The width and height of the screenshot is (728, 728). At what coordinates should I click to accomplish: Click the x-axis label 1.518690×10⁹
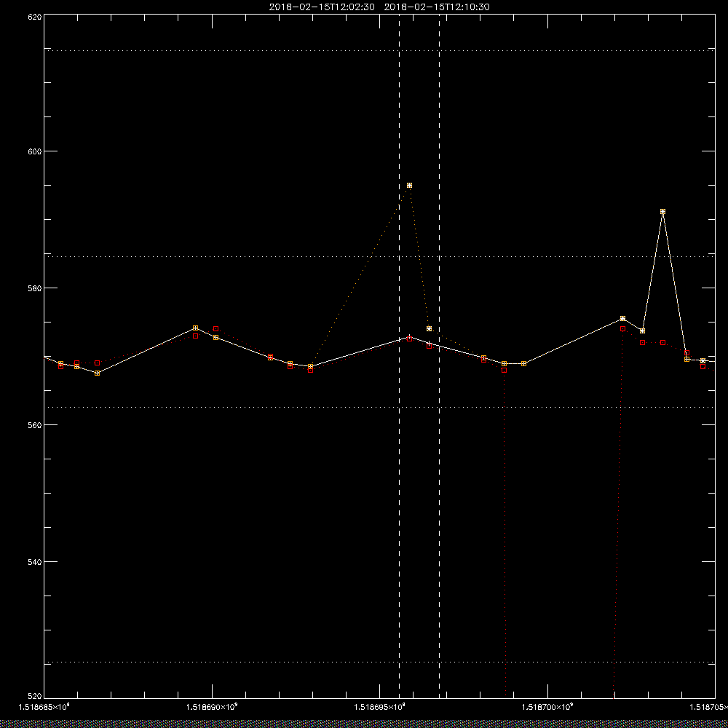212,707
